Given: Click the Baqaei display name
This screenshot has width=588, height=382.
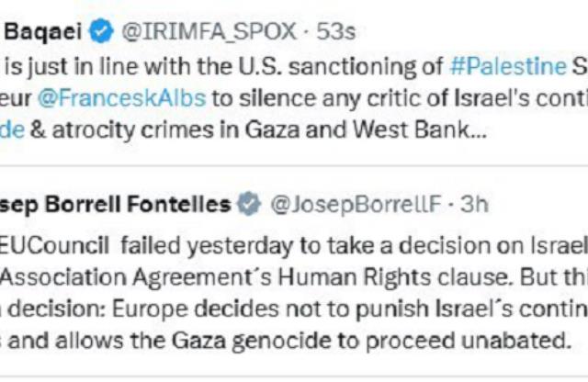Looking at the screenshot, I should (x=43, y=30).
